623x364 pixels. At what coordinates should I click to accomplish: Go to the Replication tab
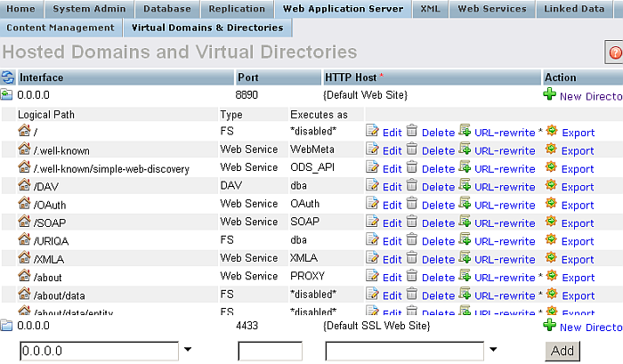point(237,9)
